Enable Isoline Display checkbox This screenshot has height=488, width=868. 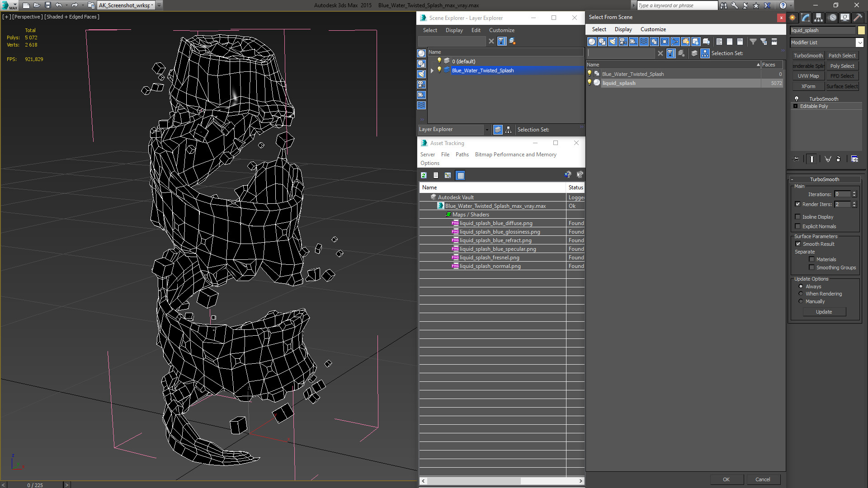click(x=797, y=217)
